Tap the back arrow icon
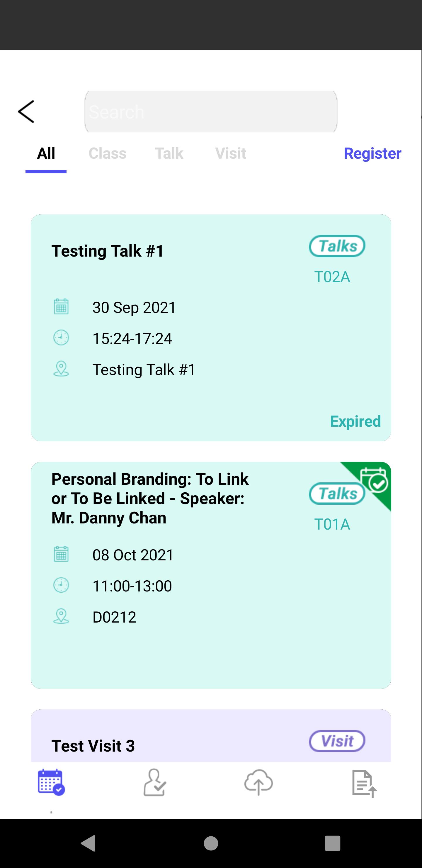Viewport: 422px width, 868px height. 26,111
